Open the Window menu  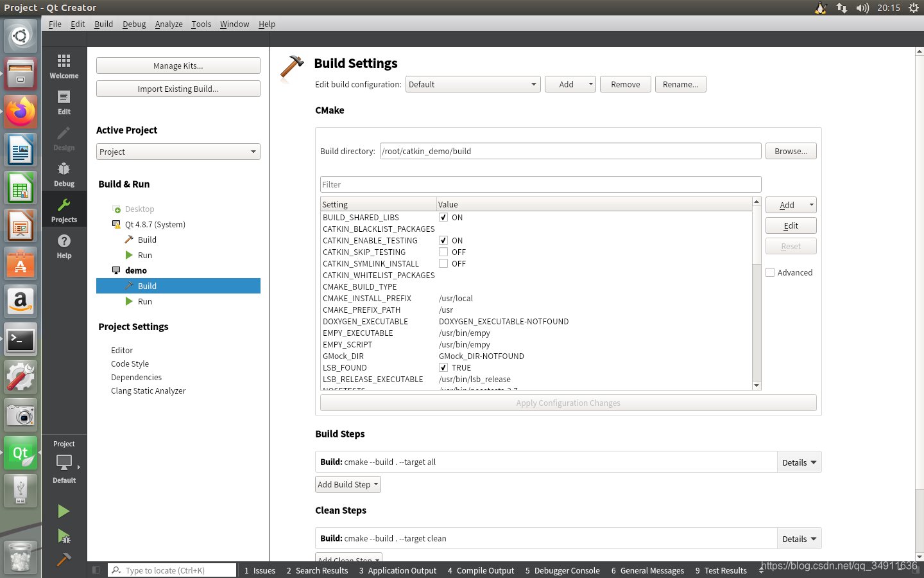(x=234, y=24)
